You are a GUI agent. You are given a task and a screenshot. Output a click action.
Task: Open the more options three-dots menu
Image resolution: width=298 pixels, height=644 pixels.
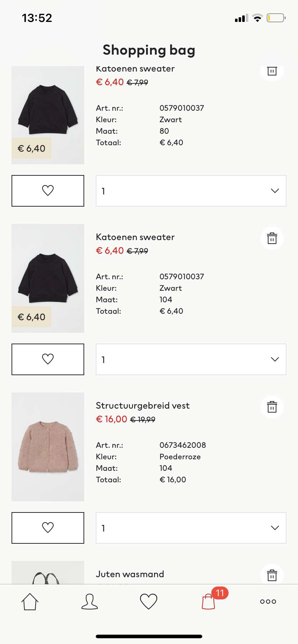[268, 602]
